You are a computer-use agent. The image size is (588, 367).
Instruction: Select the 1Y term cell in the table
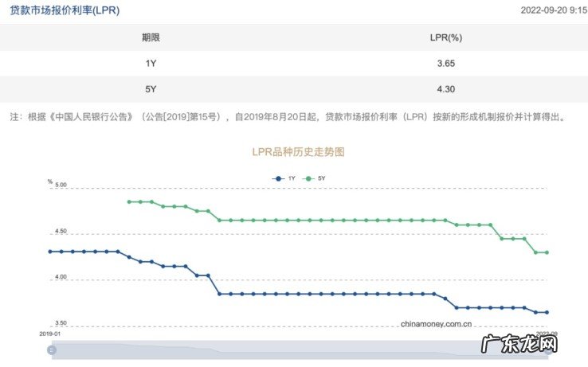[151, 64]
